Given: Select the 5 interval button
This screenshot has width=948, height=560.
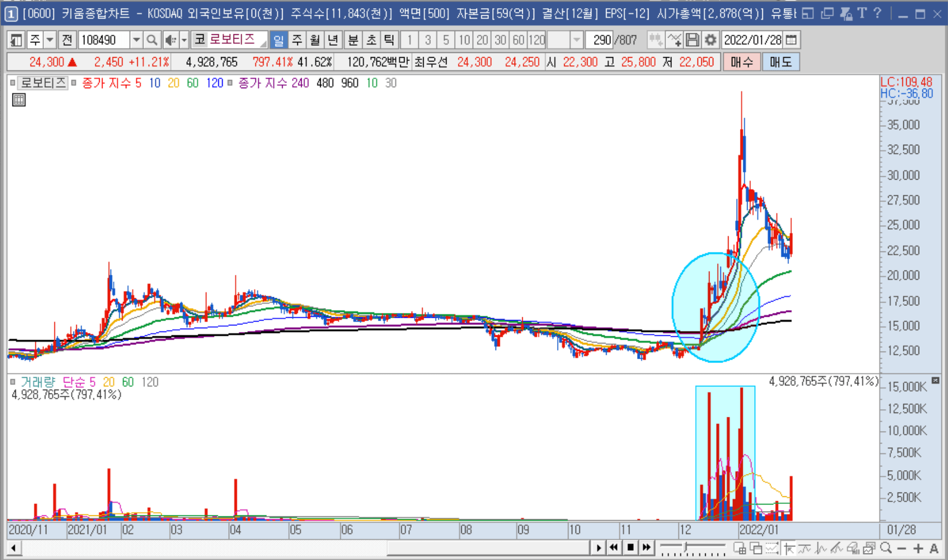Looking at the screenshot, I should 446,40.
